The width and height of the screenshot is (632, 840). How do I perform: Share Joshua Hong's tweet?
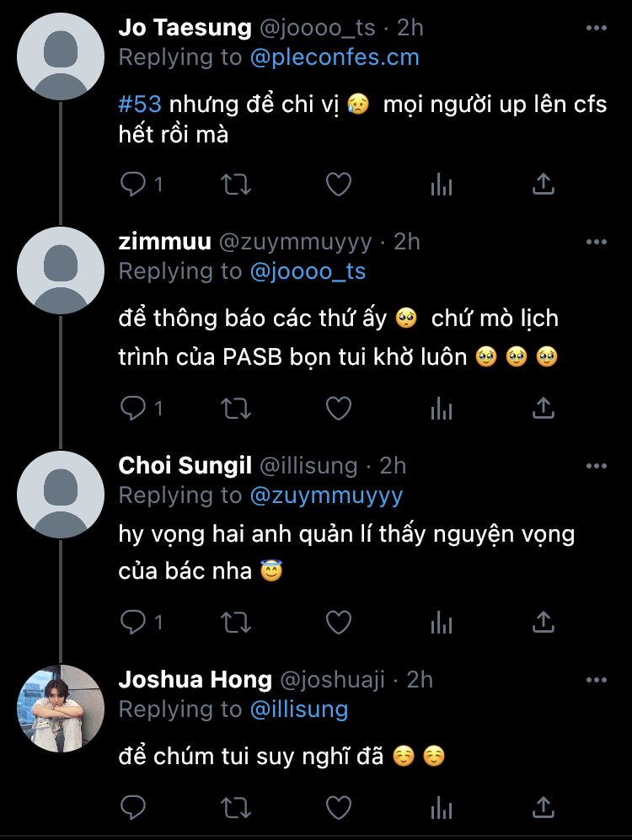[543, 807]
